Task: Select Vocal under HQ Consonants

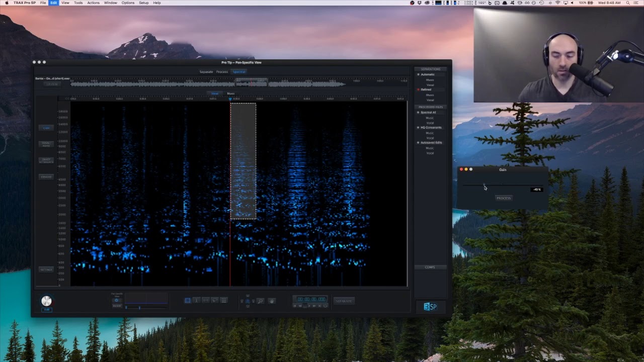Action: (x=430, y=138)
